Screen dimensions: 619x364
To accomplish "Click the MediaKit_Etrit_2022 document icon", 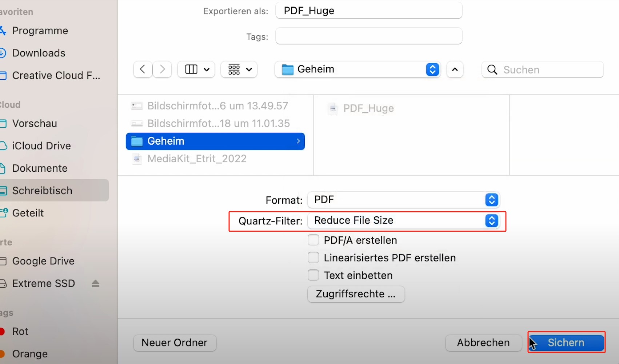I will point(137,159).
